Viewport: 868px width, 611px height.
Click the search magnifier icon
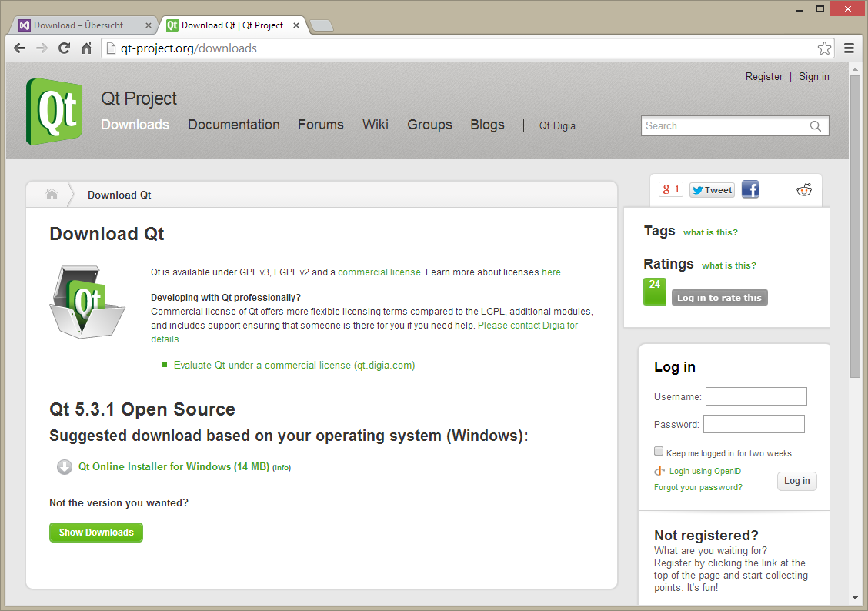(816, 126)
